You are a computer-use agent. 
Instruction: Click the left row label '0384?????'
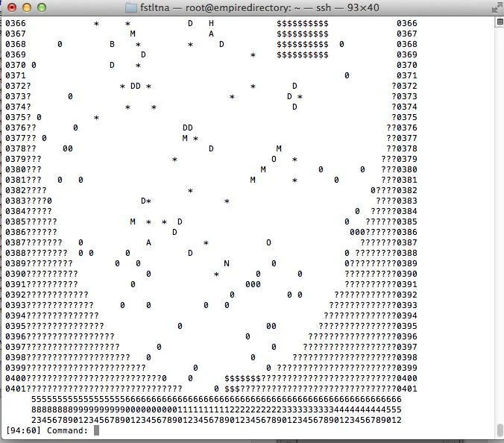[x=28, y=211]
